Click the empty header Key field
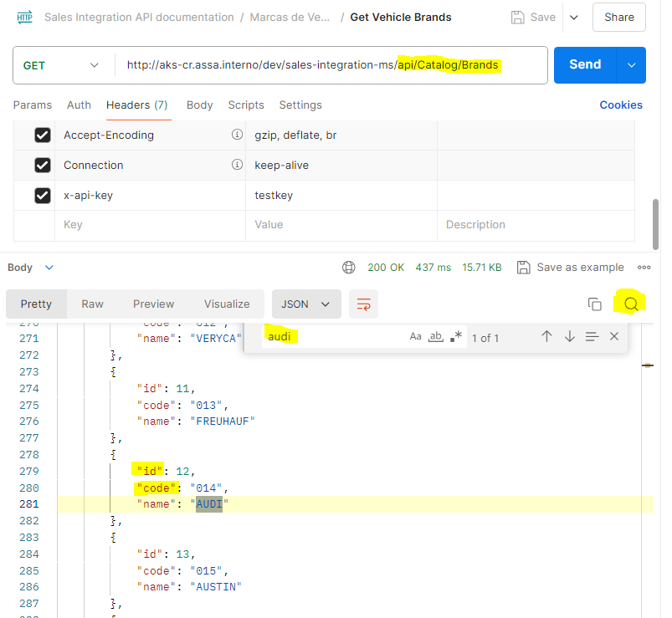The height and width of the screenshot is (618, 672). coord(150,225)
